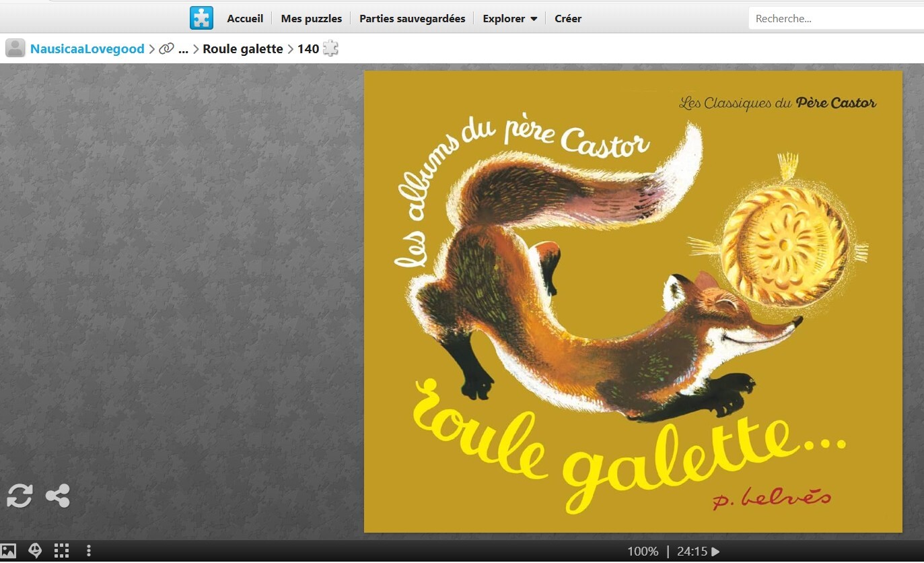
Task: Open Parties sauvegardées
Action: pyautogui.click(x=413, y=19)
